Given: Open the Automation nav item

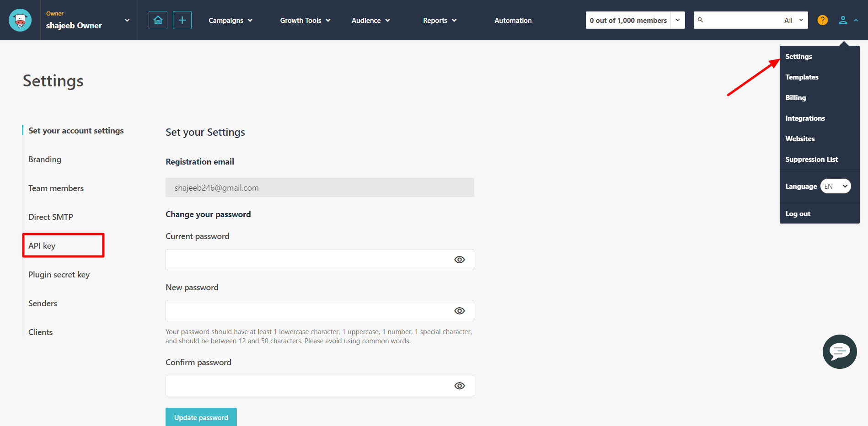Looking at the screenshot, I should [513, 21].
